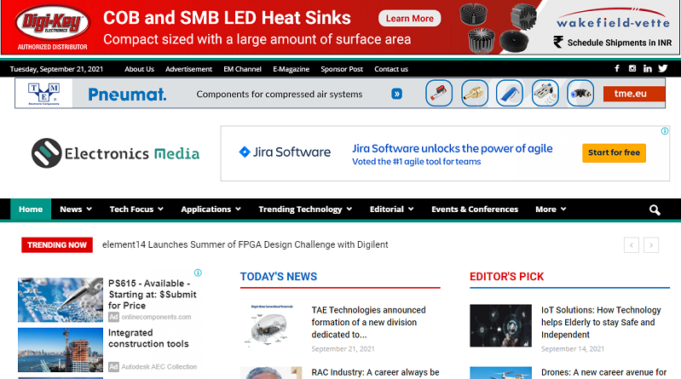The image size is (681, 379).
Task: Open PS615 Available ad link
Action: pos(152,294)
